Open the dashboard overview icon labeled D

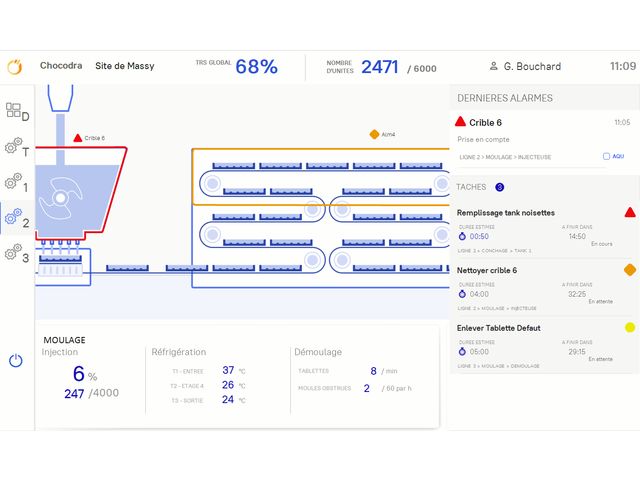[14, 111]
